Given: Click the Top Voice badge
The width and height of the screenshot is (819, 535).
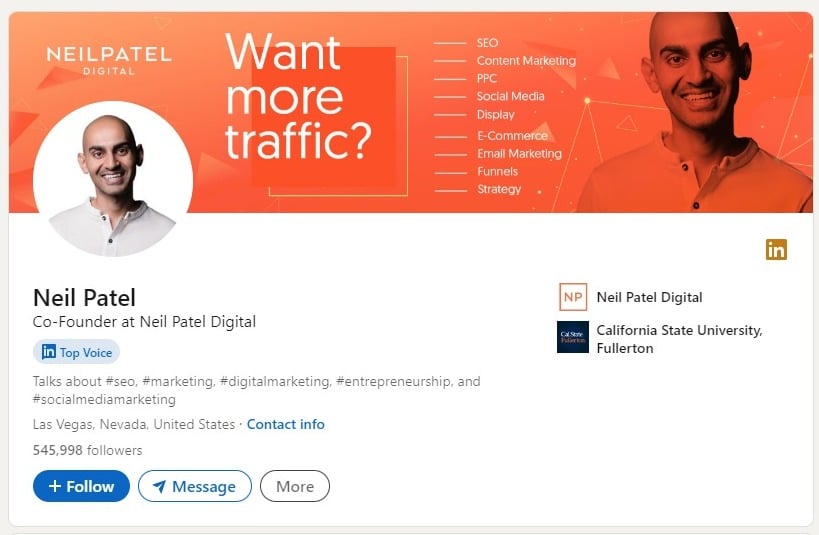Looking at the screenshot, I should pyautogui.click(x=76, y=352).
